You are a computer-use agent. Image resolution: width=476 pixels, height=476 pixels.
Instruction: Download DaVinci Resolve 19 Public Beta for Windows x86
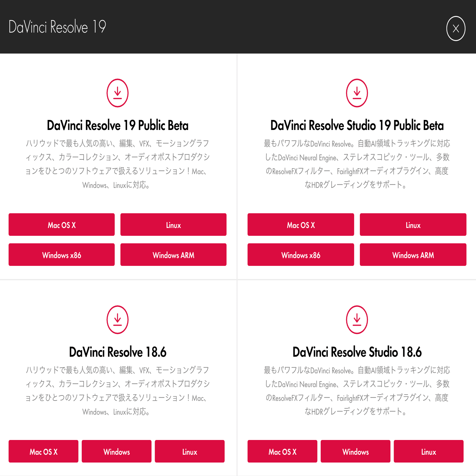61,255
